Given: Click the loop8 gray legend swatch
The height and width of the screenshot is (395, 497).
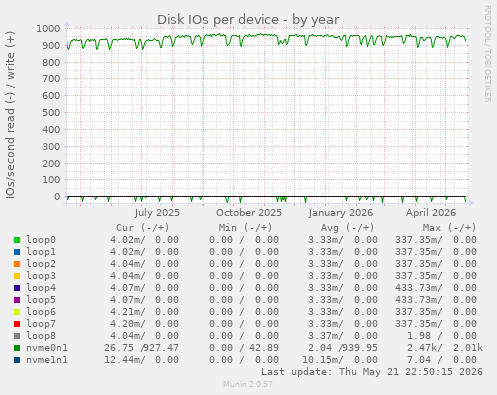Looking at the screenshot, I should [x=17, y=336].
